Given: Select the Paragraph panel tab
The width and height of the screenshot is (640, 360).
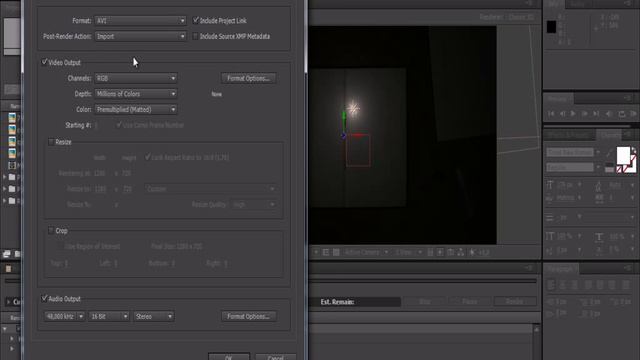Looking at the screenshot, I should point(561,269).
